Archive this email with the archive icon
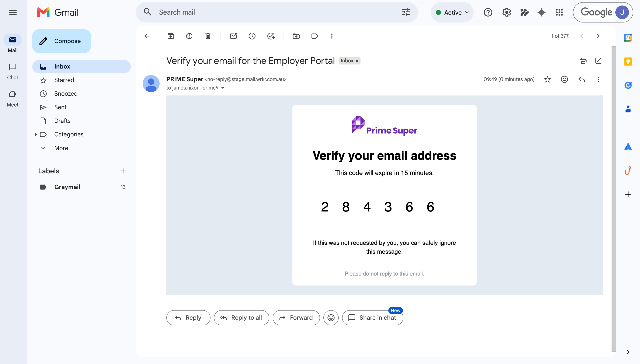This screenshot has width=640, height=364. [x=170, y=36]
